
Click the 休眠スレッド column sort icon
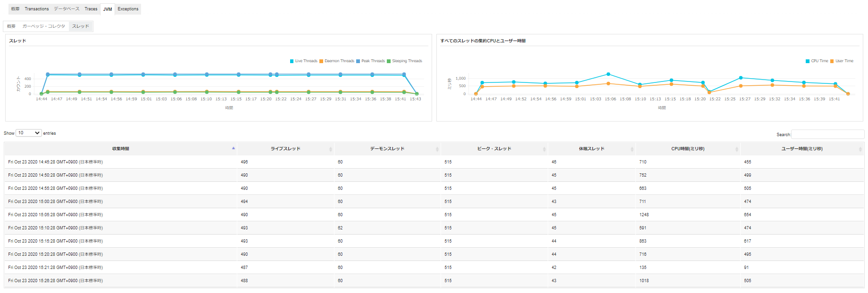(x=632, y=149)
